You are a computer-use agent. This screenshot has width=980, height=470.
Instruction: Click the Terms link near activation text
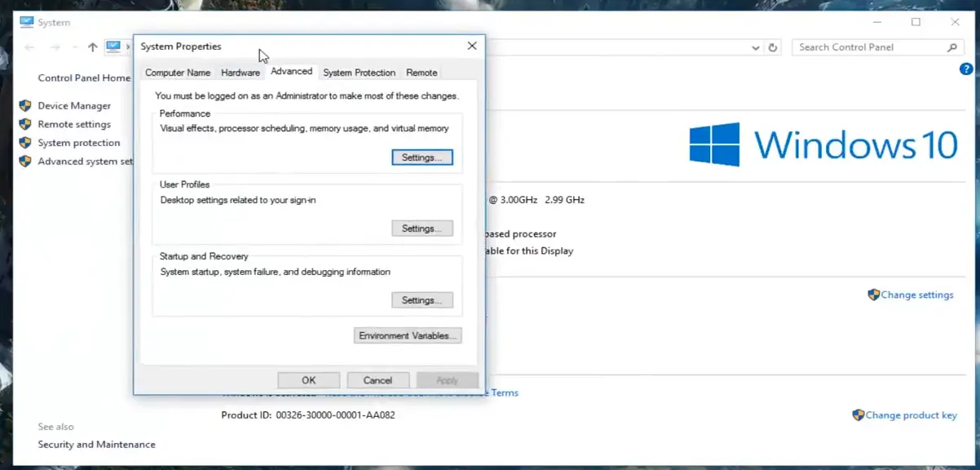[505, 393]
